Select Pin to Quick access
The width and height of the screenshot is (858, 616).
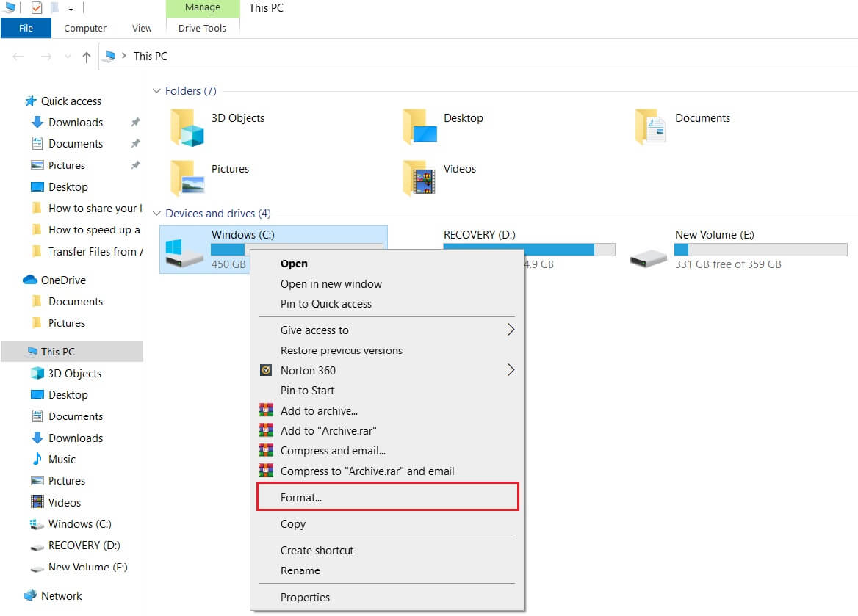tap(387, 304)
